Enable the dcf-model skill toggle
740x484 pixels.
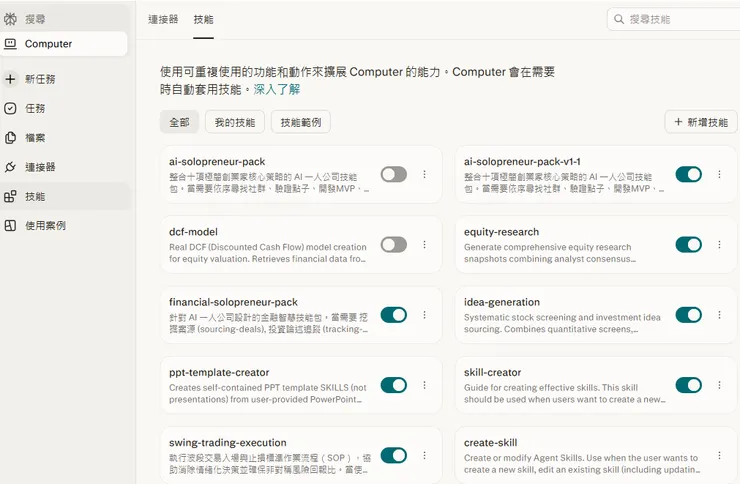pyautogui.click(x=394, y=244)
